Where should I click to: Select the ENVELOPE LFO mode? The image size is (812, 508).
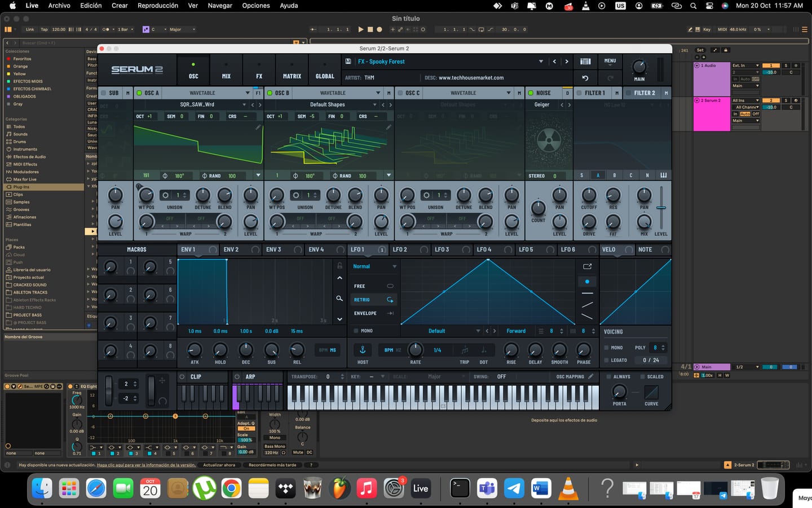373,313
